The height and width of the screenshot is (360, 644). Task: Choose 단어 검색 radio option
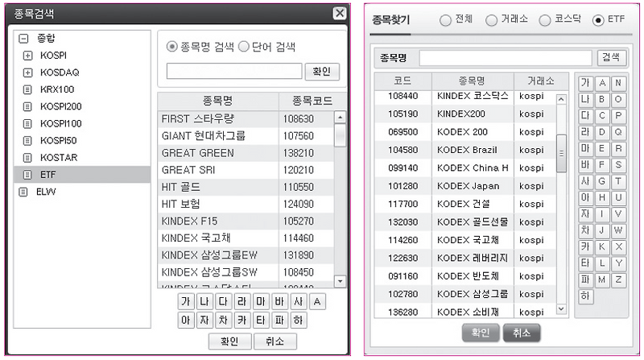coord(244,47)
